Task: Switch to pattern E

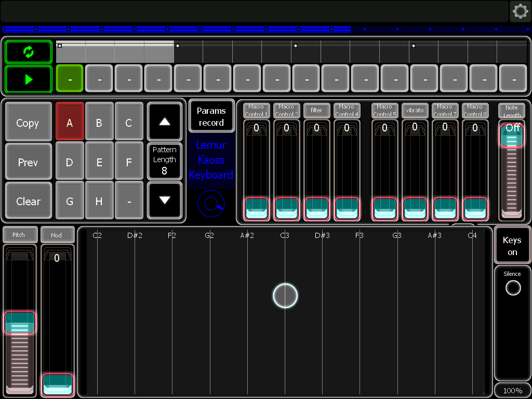Action: pos(99,162)
